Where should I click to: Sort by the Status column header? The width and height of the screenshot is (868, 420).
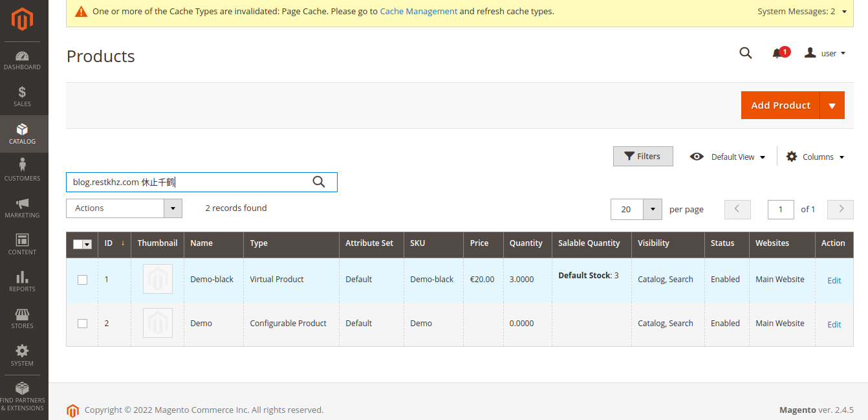point(727,243)
